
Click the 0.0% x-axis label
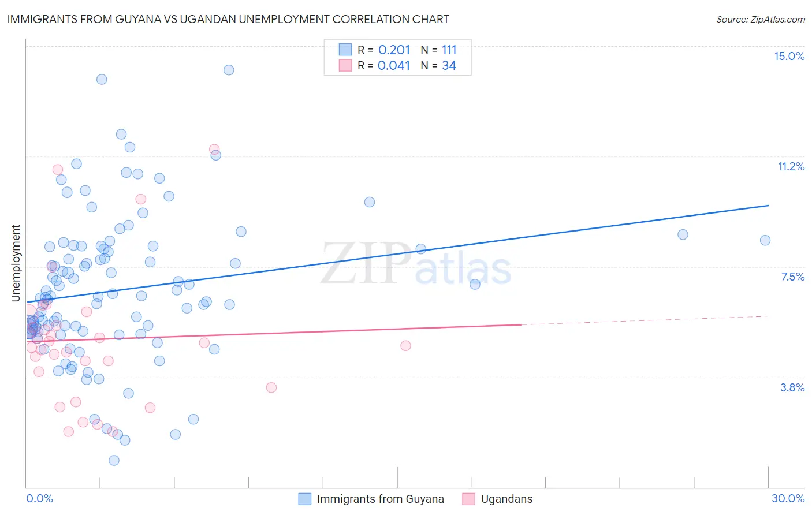[39, 498]
